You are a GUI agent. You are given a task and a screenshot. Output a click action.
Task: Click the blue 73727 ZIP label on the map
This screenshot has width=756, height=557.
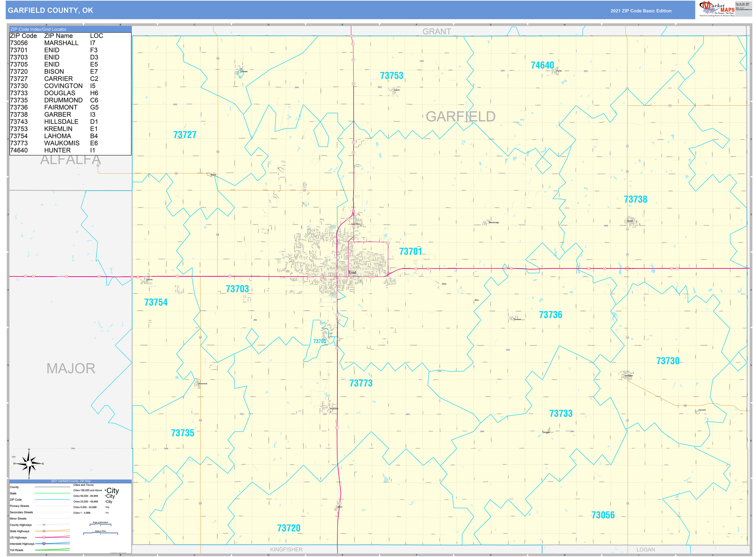(x=185, y=135)
